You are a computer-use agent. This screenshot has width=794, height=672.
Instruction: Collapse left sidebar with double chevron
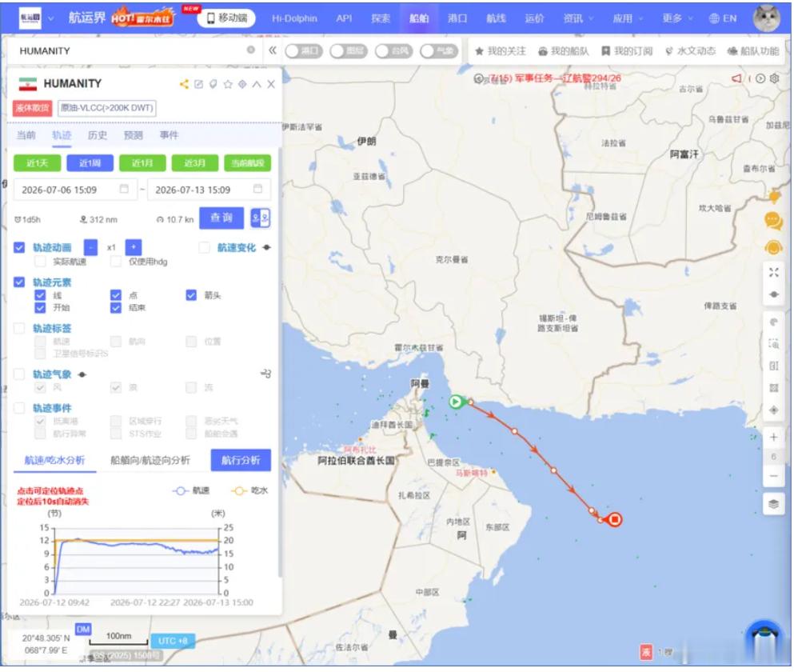click(x=273, y=50)
